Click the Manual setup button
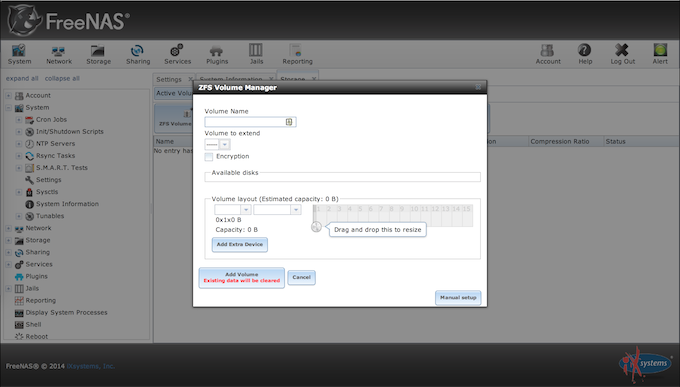 (x=458, y=298)
